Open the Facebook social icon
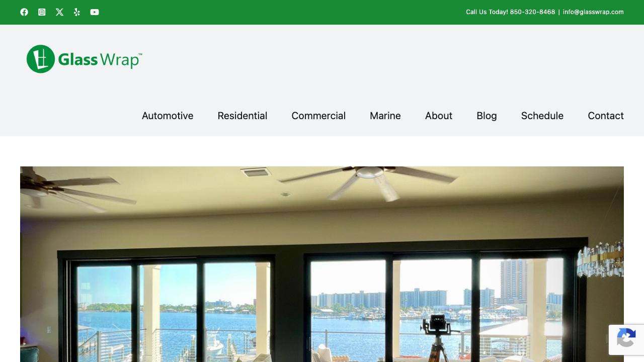Screen dimensions: 644x362 (x=24, y=12)
